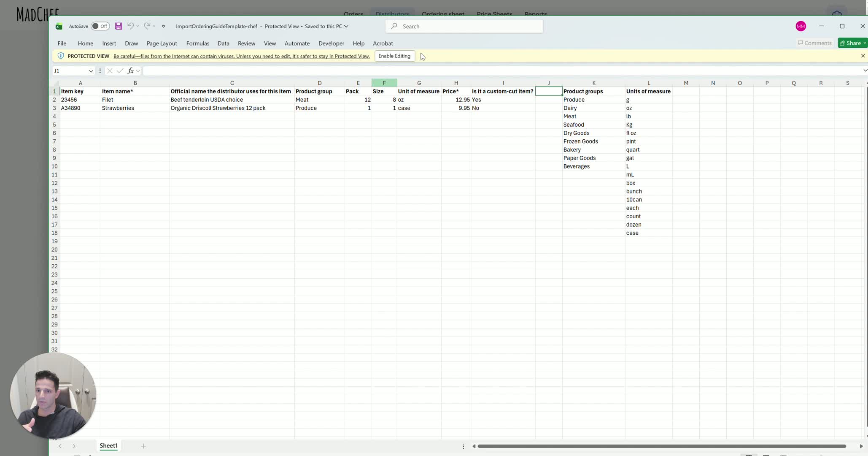
Task: Click previous sheet navigation arrow
Action: 60,446
